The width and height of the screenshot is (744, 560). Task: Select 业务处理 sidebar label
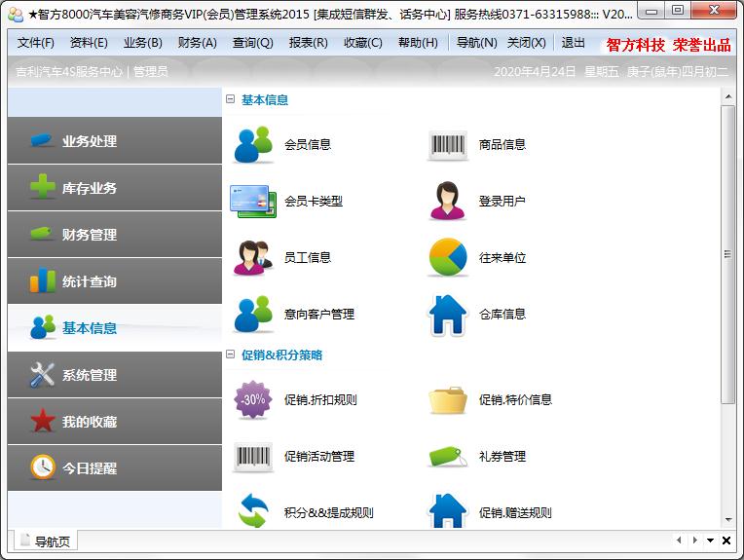(90, 141)
